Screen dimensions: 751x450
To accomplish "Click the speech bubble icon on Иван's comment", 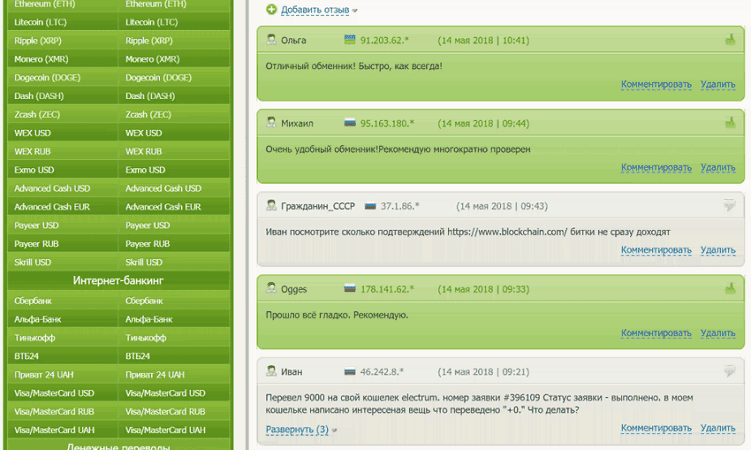I will coord(730,372).
